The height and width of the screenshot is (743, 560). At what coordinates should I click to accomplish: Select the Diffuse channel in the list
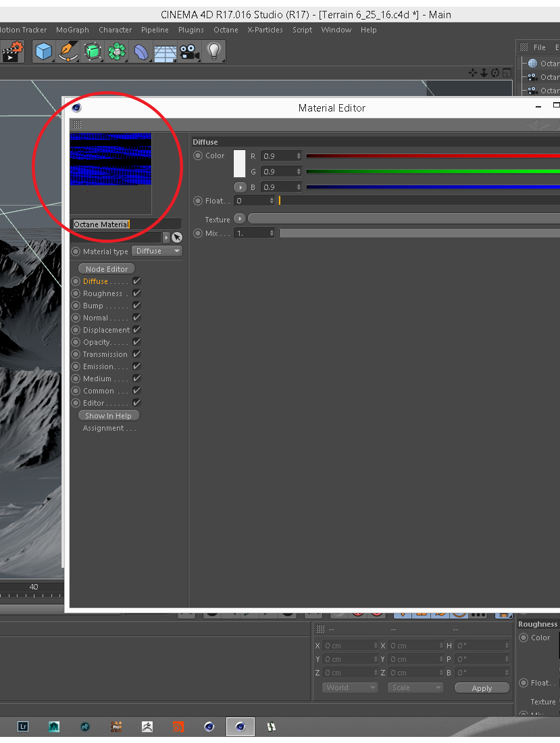(x=96, y=281)
